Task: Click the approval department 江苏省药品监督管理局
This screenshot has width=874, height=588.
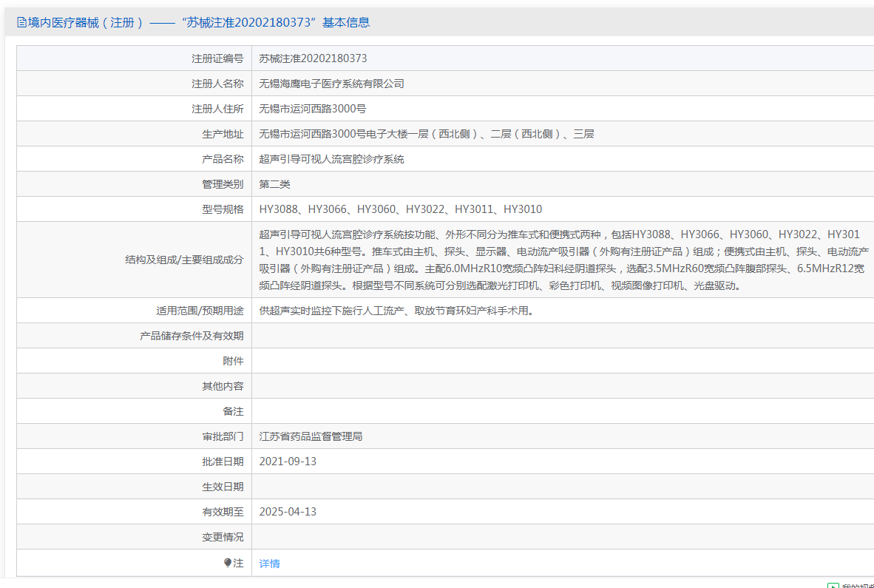Action: coord(311,436)
